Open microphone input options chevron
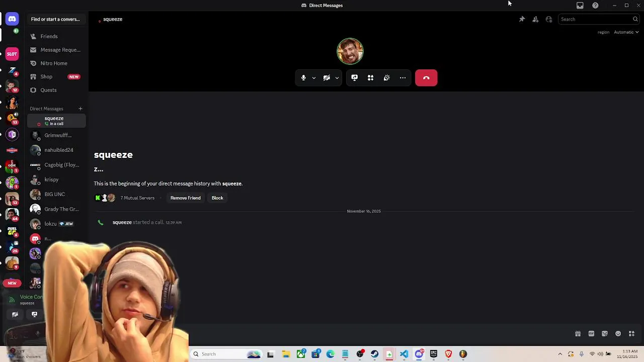The width and height of the screenshot is (644, 362). click(x=313, y=78)
